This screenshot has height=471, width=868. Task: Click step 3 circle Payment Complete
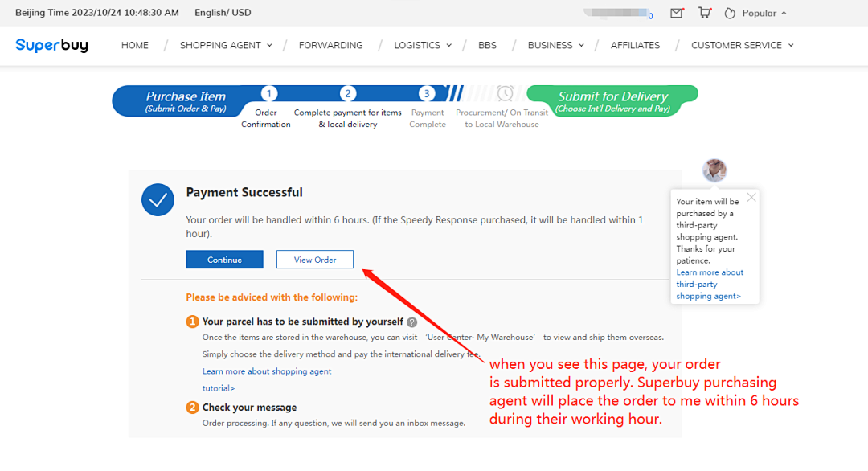(426, 93)
